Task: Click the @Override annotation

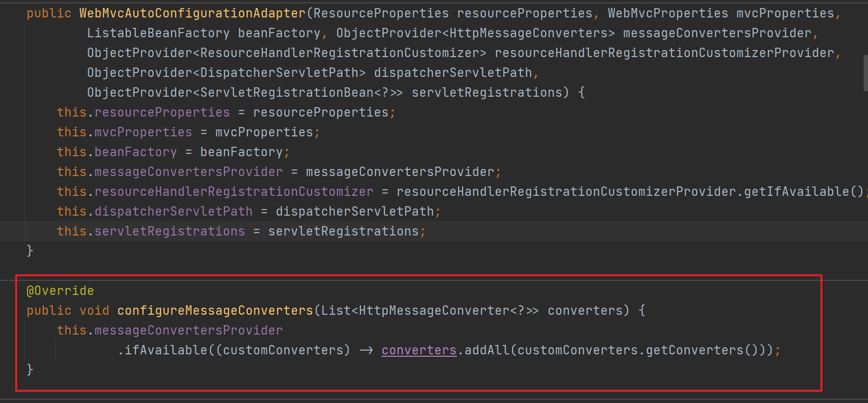Action: pos(60,291)
